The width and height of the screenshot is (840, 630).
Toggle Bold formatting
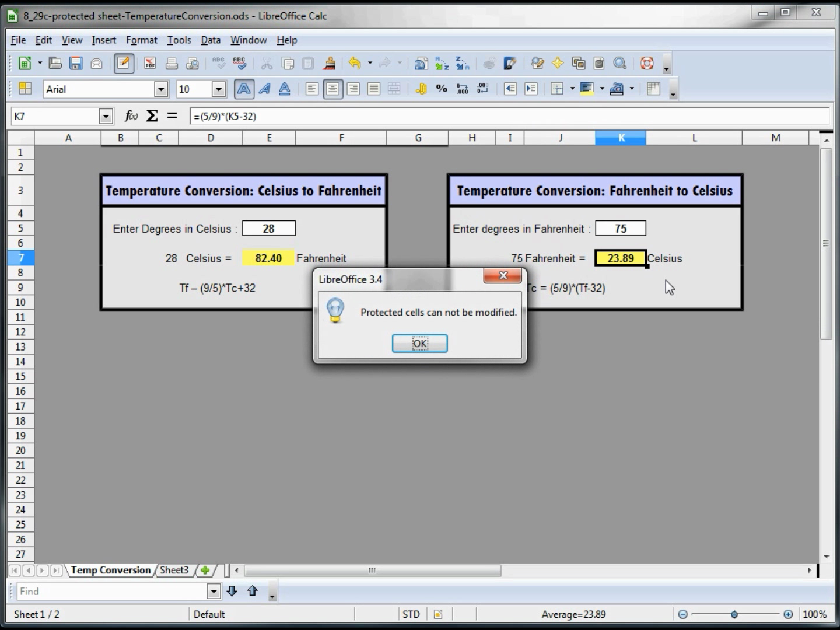click(x=244, y=89)
